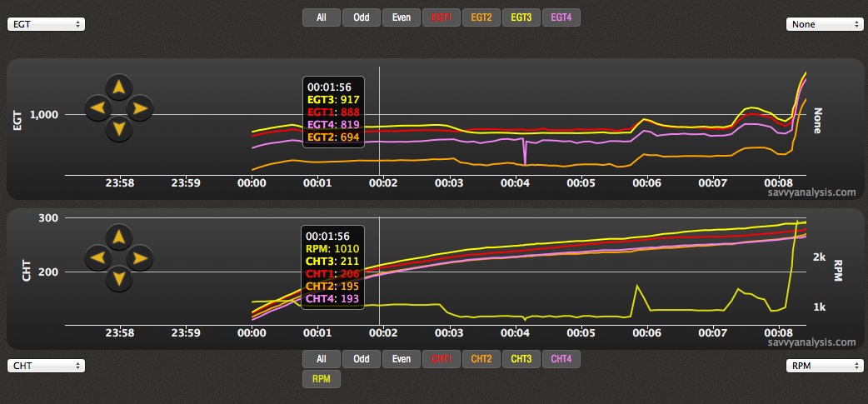Pan EGT chart right with right arrow
This screenshot has height=404, width=868.
click(140, 107)
